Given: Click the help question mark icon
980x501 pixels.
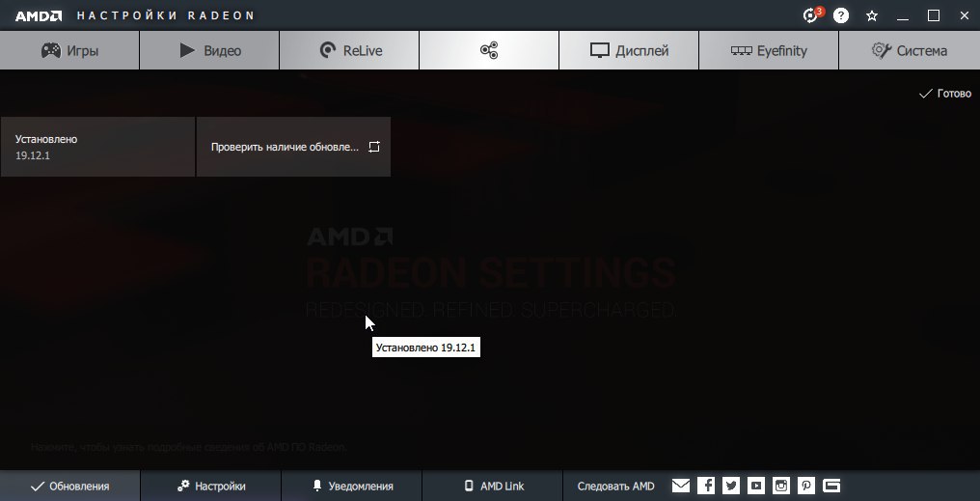Looking at the screenshot, I should [x=841, y=15].
